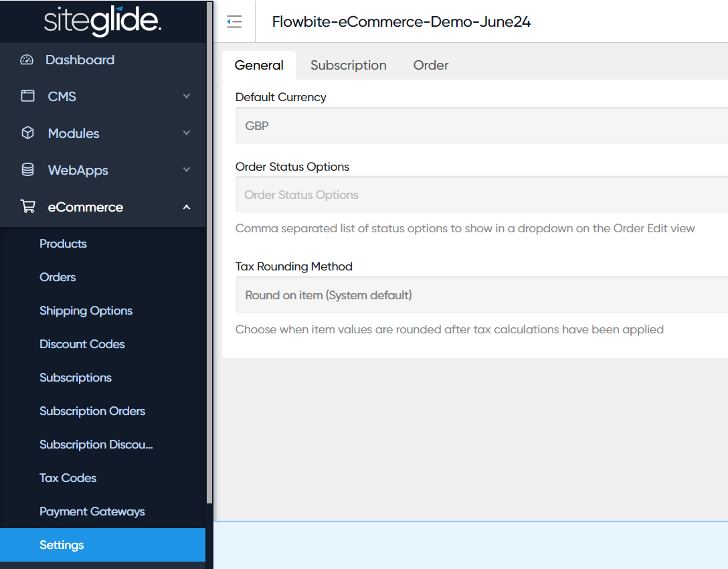The height and width of the screenshot is (569, 728).
Task: Go to Payment Gateways page
Action: pyautogui.click(x=92, y=511)
